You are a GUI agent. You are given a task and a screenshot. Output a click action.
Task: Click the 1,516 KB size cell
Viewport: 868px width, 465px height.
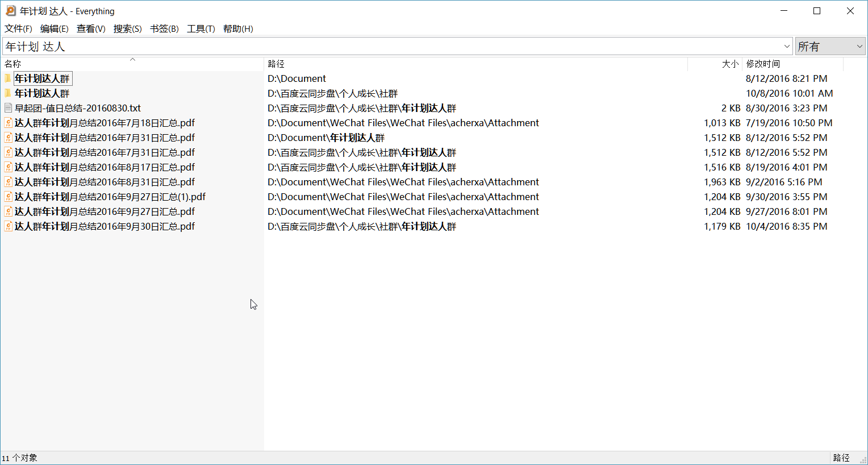click(722, 167)
